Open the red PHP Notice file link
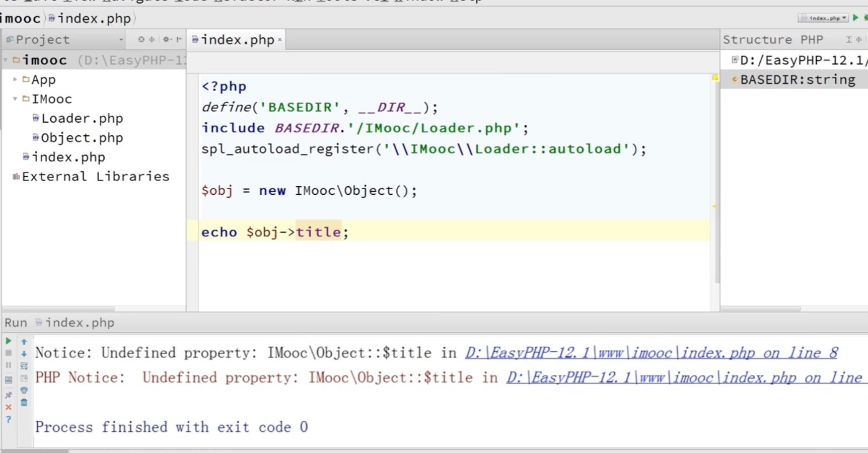 coord(687,377)
